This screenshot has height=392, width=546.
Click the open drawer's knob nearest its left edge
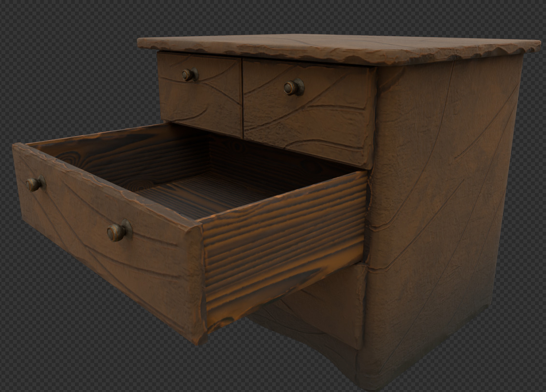pos(36,183)
